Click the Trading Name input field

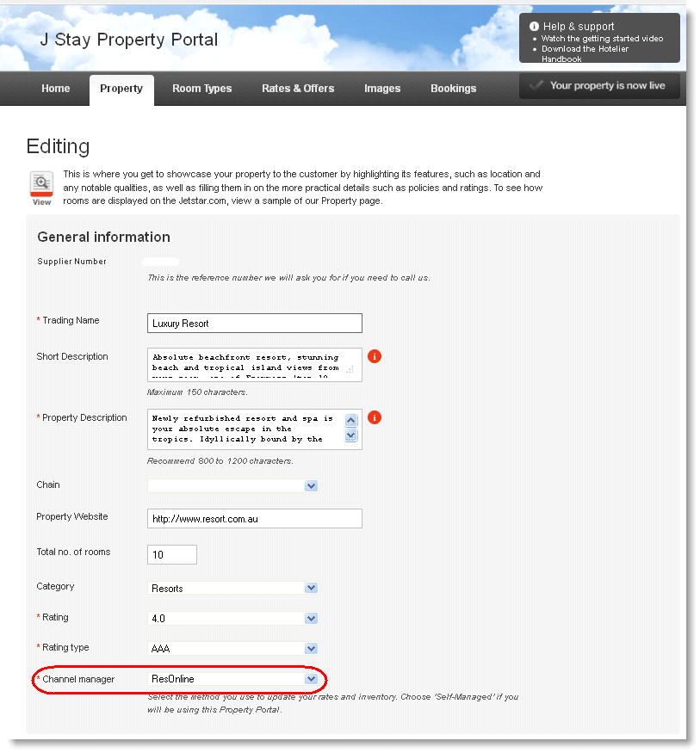coord(255,324)
